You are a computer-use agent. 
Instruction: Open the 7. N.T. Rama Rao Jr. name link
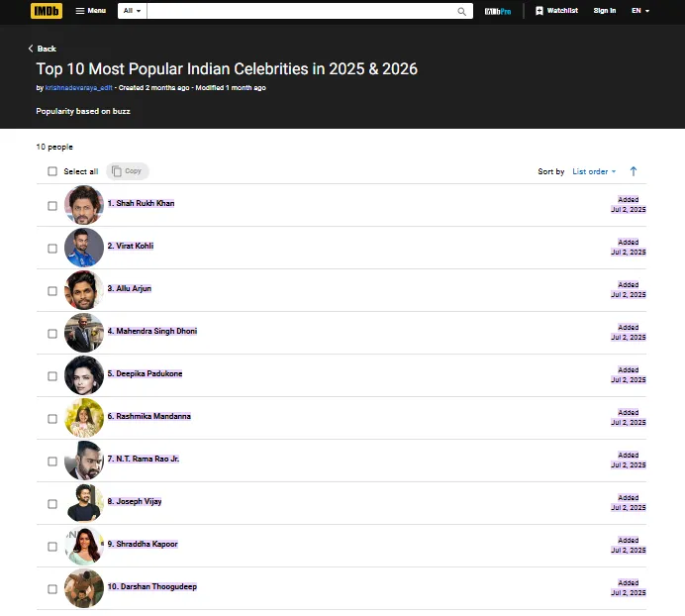[x=144, y=460]
